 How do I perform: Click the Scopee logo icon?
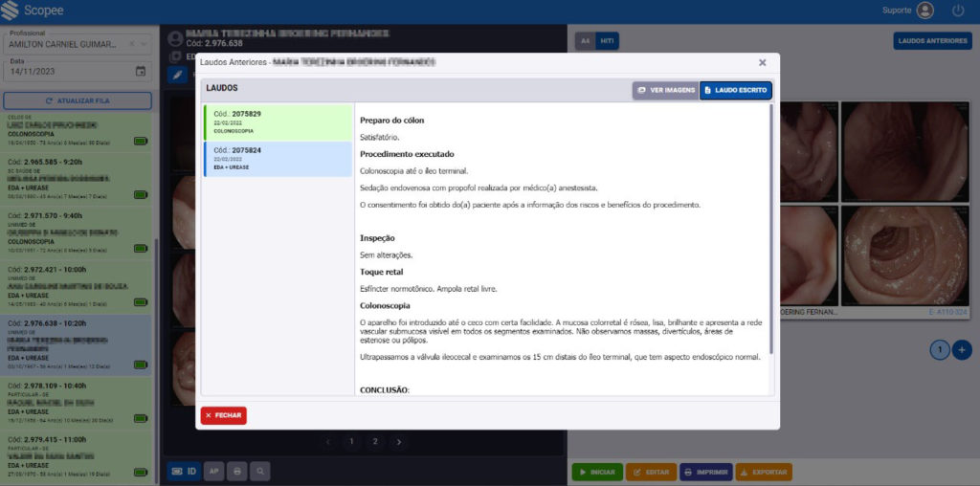click(10, 11)
